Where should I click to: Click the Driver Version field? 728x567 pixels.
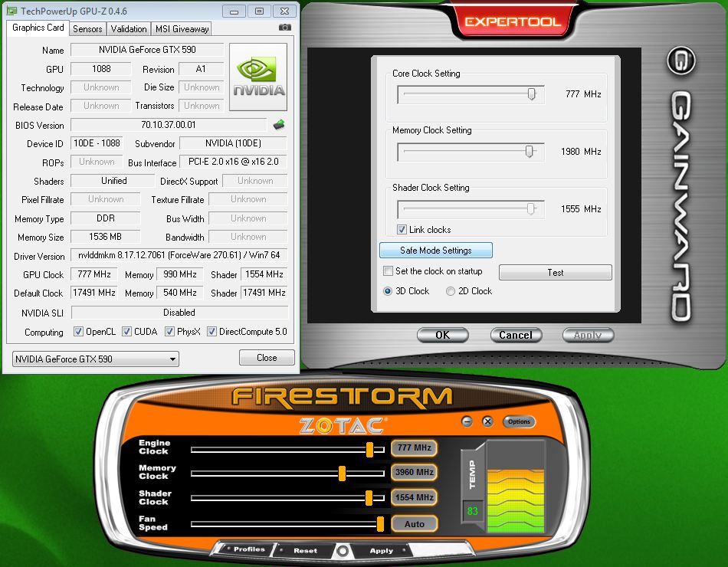click(179, 255)
